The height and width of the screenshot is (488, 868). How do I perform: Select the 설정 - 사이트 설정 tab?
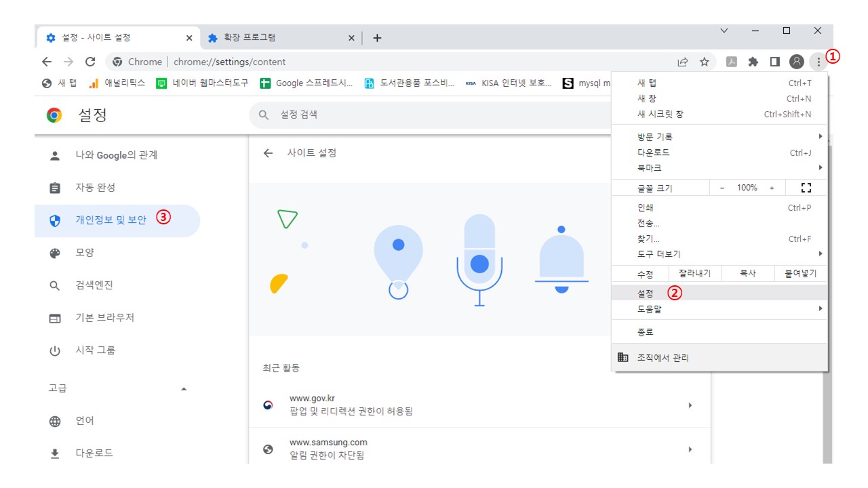pyautogui.click(x=119, y=38)
